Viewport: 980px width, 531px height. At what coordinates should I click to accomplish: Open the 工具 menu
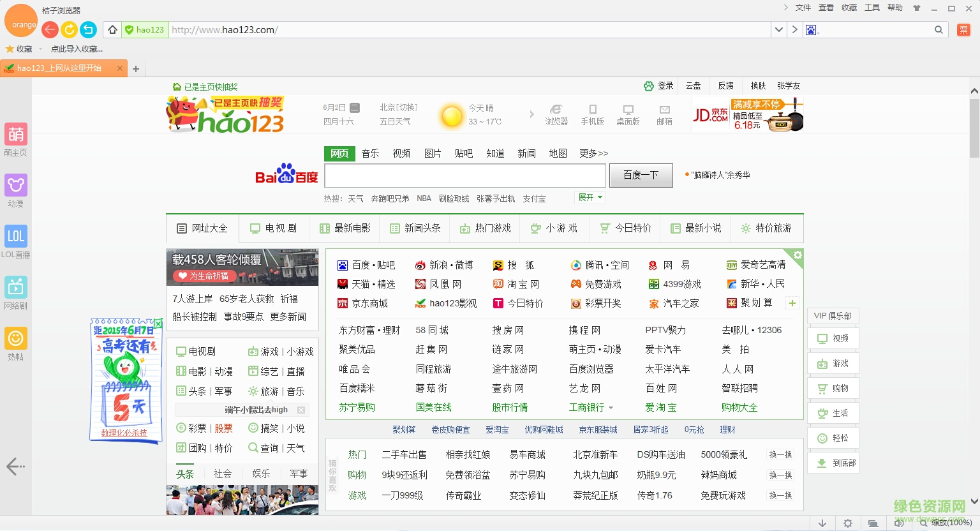[x=872, y=7]
